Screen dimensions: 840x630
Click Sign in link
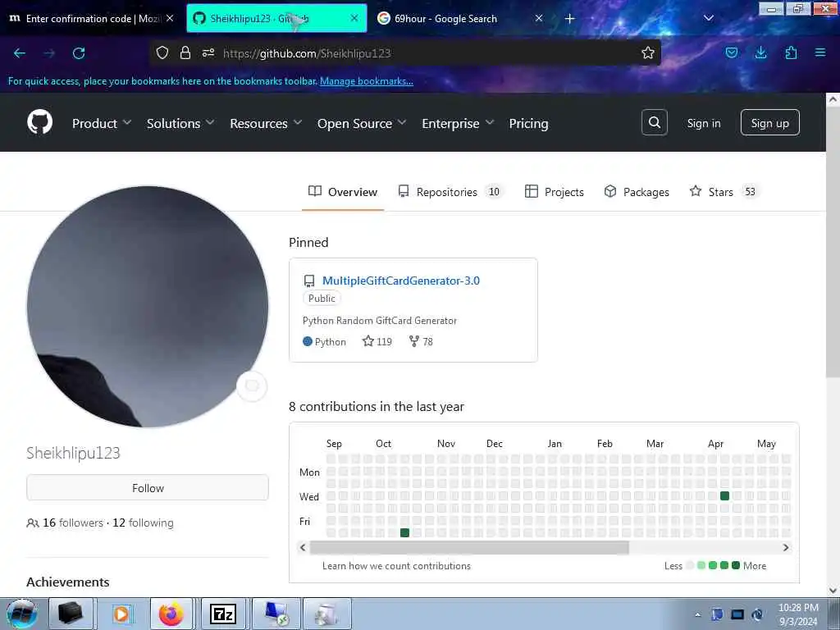tap(703, 123)
